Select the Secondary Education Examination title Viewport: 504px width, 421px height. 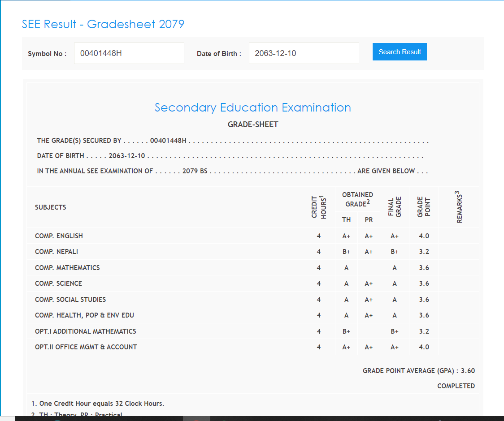[x=252, y=107]
